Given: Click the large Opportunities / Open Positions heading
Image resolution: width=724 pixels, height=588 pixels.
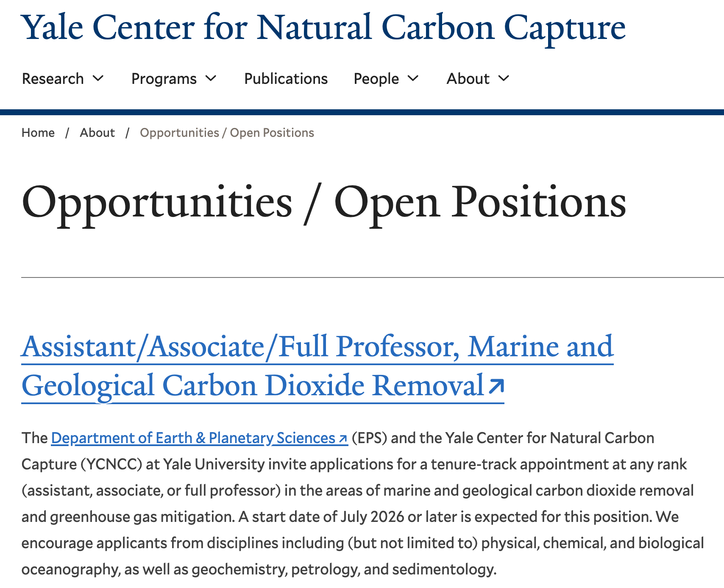Looking at the screenshot, I should (x=323, y=202).
